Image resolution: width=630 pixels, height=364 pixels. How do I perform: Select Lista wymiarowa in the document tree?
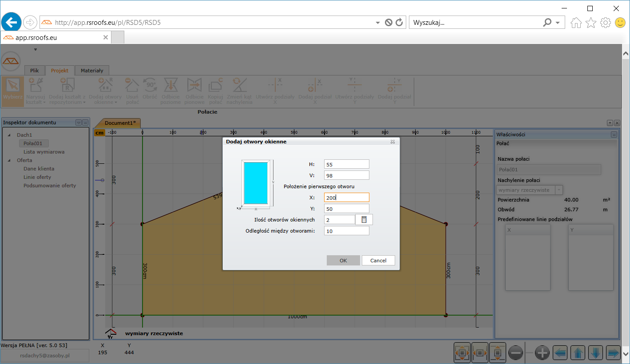click(44, 152)
